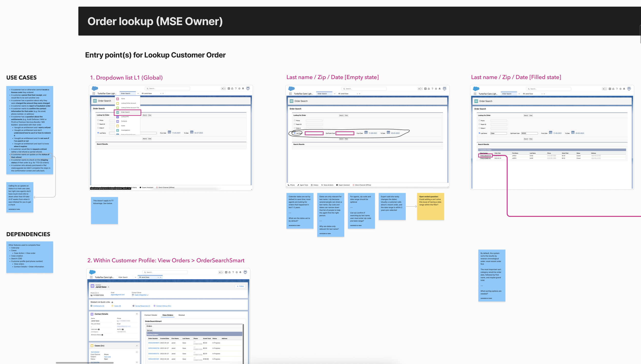Click History clock icon in Empty state footer bar

[x=312, y=185]
